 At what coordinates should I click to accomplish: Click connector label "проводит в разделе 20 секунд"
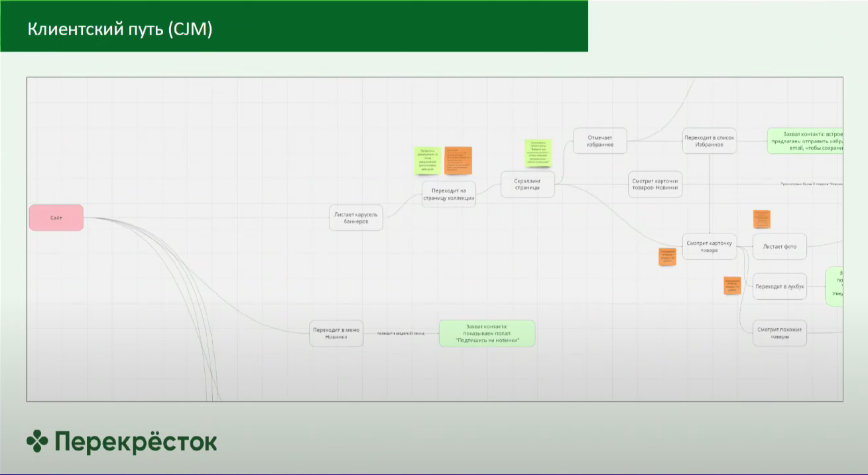tap(401, 334)
